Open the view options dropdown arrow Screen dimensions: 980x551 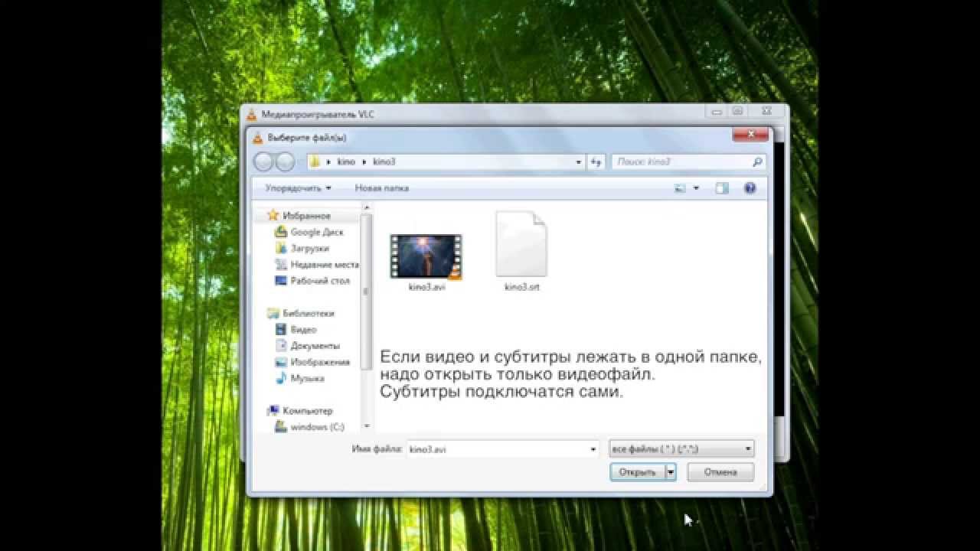tap(696, 187)
